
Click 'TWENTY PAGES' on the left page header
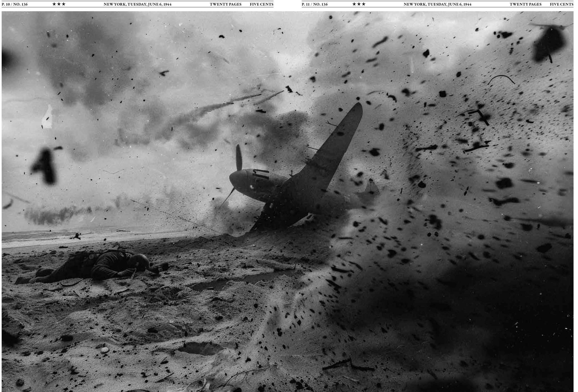pos(225,4)
